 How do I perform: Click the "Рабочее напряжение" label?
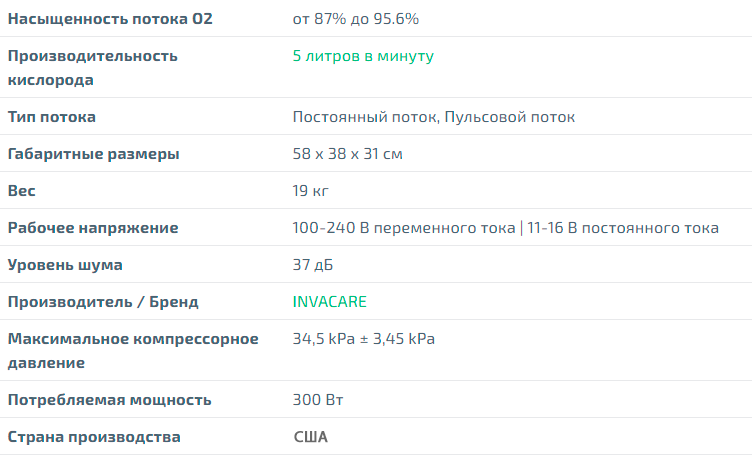click(x=93, y=228)
